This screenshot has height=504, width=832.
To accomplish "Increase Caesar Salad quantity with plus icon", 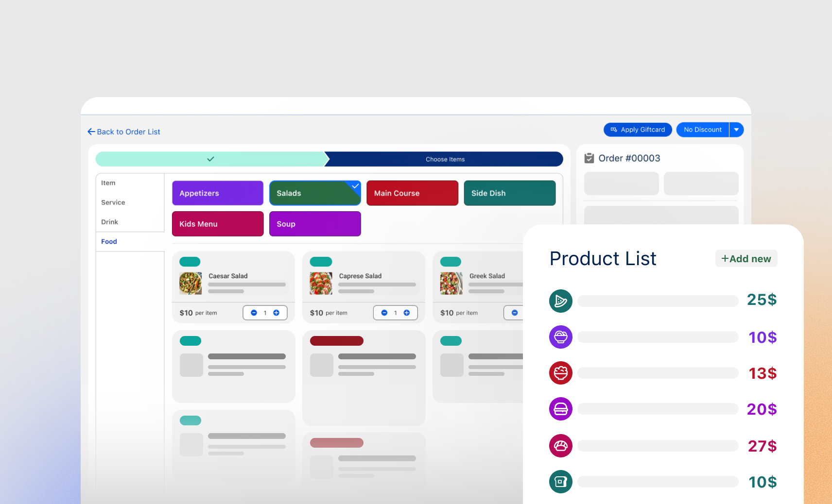I will (277, 313).
